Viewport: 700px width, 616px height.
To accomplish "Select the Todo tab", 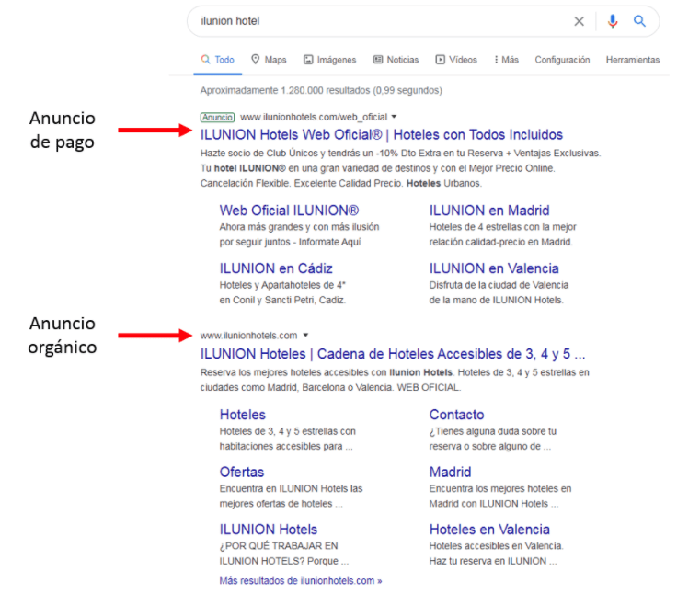I will pyautogui.click(x=218, y=60).
